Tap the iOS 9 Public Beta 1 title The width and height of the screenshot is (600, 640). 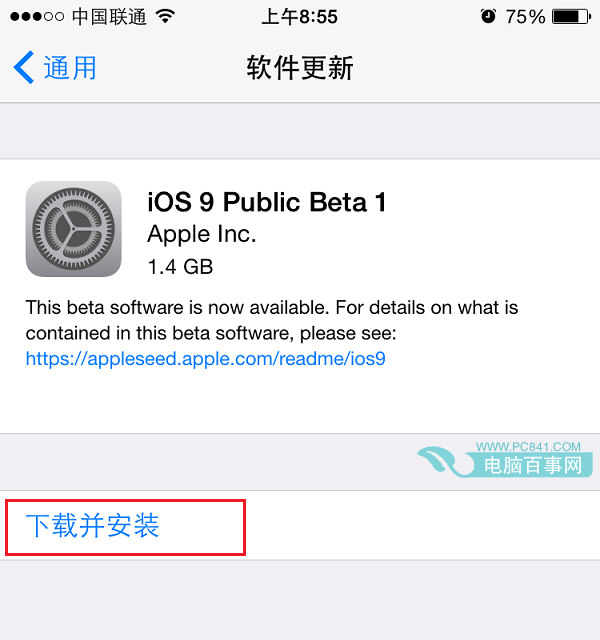tap(267, 202)
